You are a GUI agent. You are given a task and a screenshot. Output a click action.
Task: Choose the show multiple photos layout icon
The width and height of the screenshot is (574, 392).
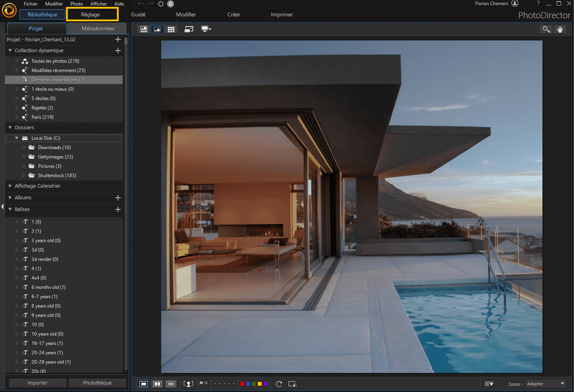171,384
